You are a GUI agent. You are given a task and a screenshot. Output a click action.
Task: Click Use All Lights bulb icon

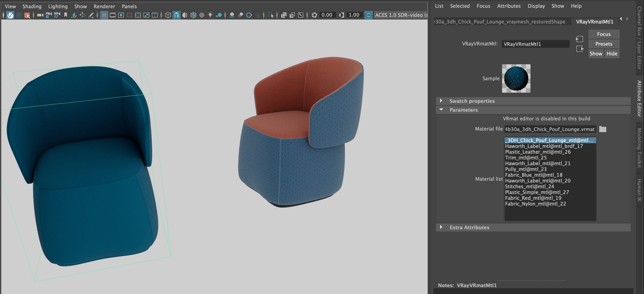(210, 15)
